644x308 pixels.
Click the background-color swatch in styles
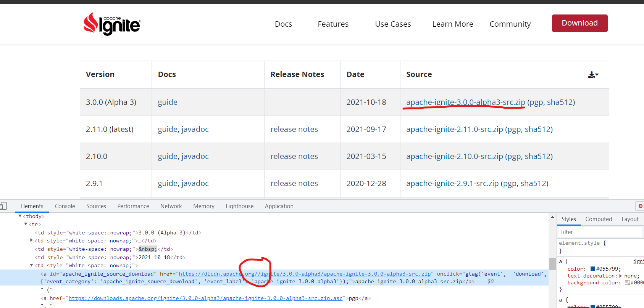click(627, 282)
